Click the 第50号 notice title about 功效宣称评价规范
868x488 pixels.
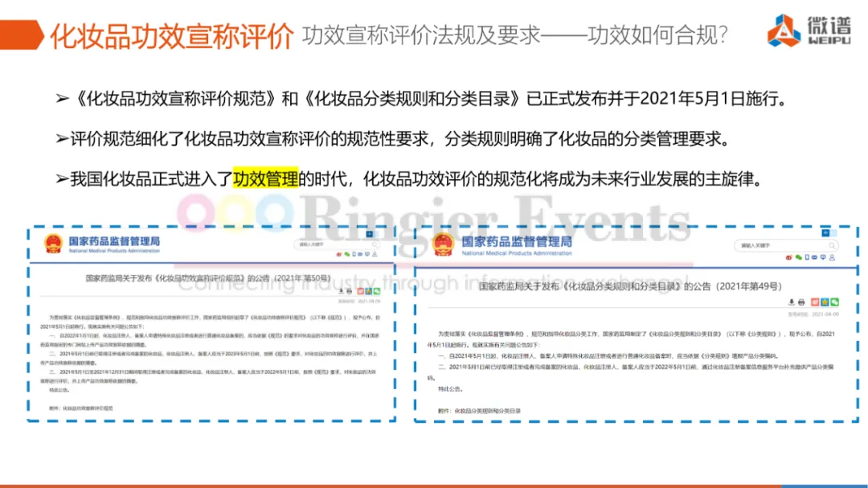click(x=208, y=278)
